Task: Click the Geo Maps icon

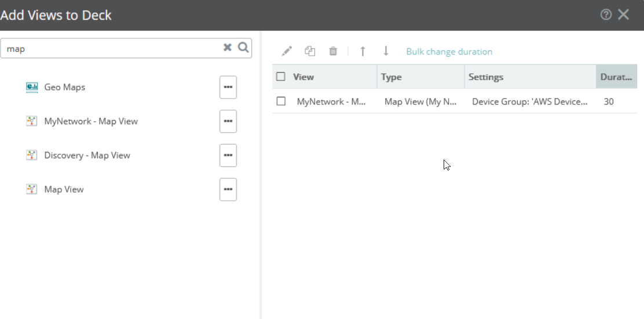Action: (x=32, y=87)
